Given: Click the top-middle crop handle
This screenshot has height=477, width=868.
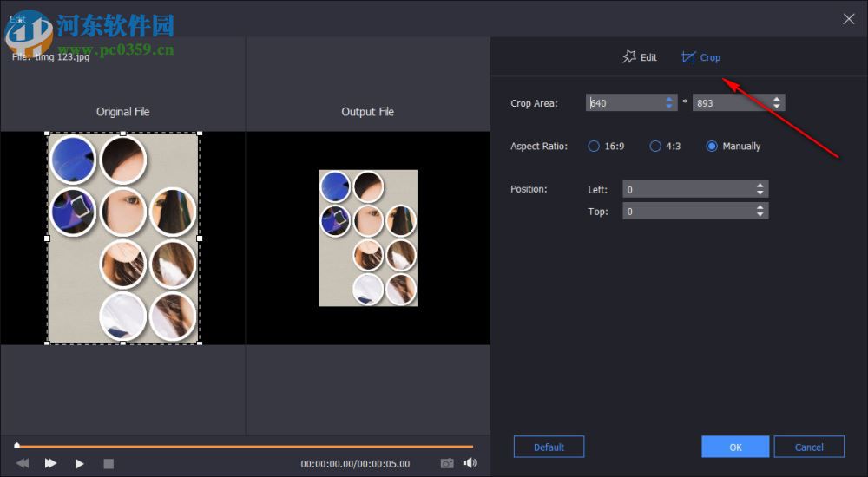Looking at the screenshot, I should tap(123, 134).
